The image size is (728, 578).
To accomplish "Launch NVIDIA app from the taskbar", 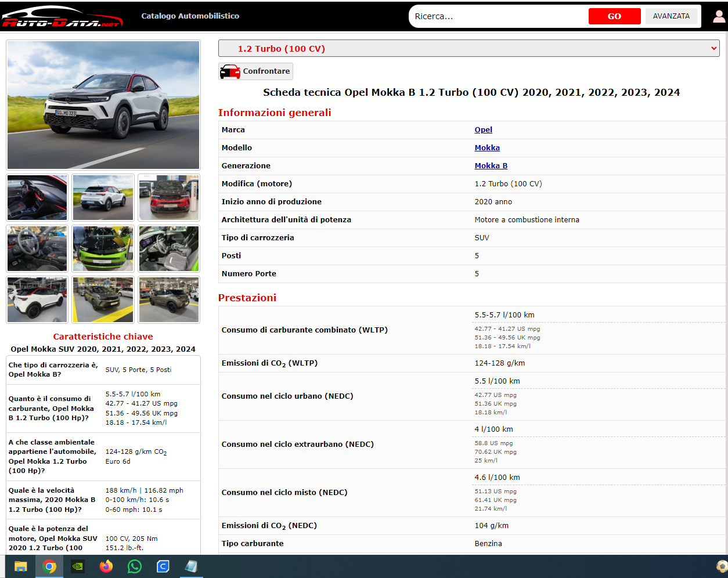I will click(78, 566).
